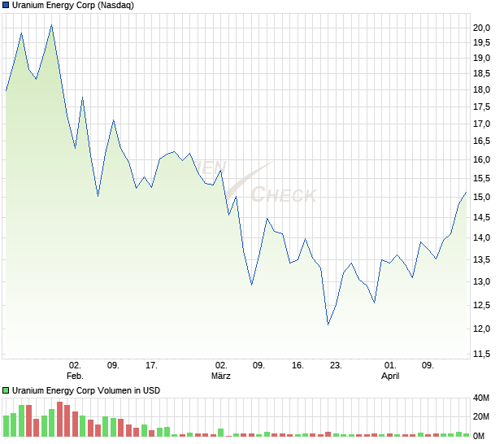Click the 'April' month label

390,376
